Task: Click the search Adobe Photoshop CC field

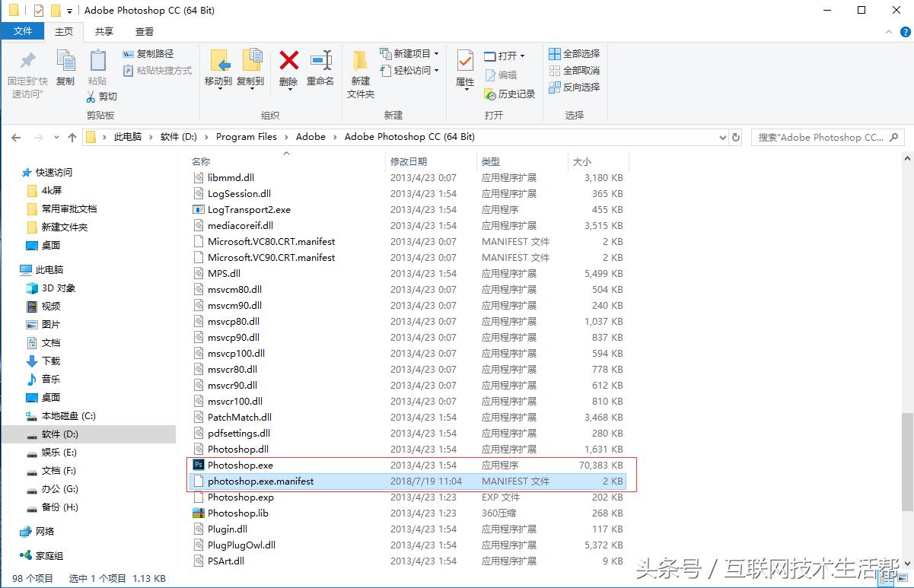Action: click(828, 138)
